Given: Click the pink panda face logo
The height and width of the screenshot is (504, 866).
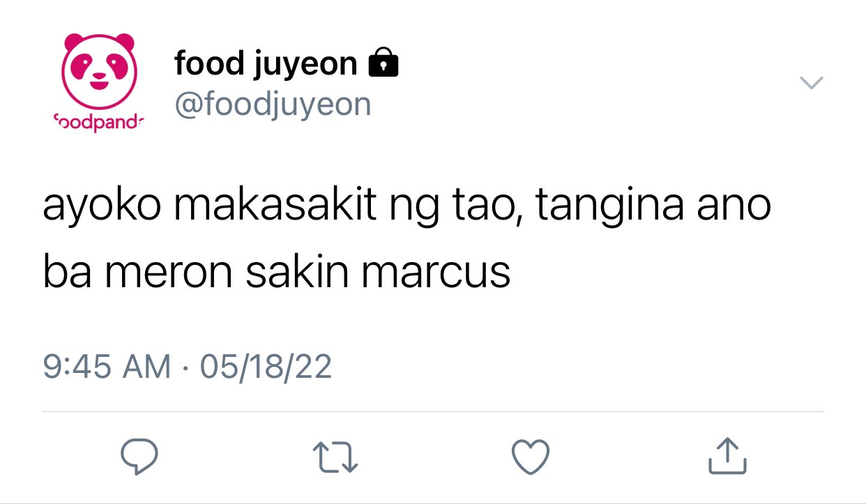Looking at the screenshot, I should tap(98, 70).
